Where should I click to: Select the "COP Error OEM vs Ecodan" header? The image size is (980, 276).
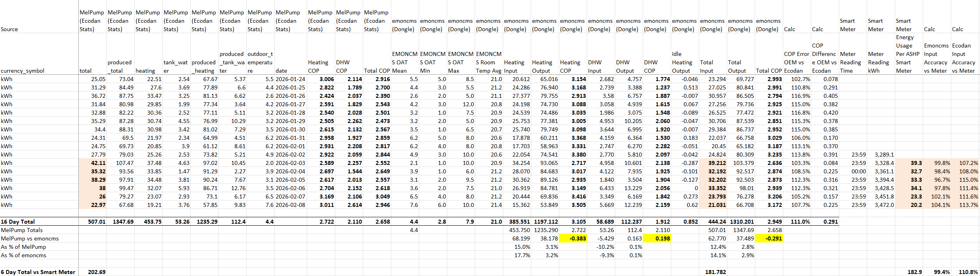click(x=796, y=62)
